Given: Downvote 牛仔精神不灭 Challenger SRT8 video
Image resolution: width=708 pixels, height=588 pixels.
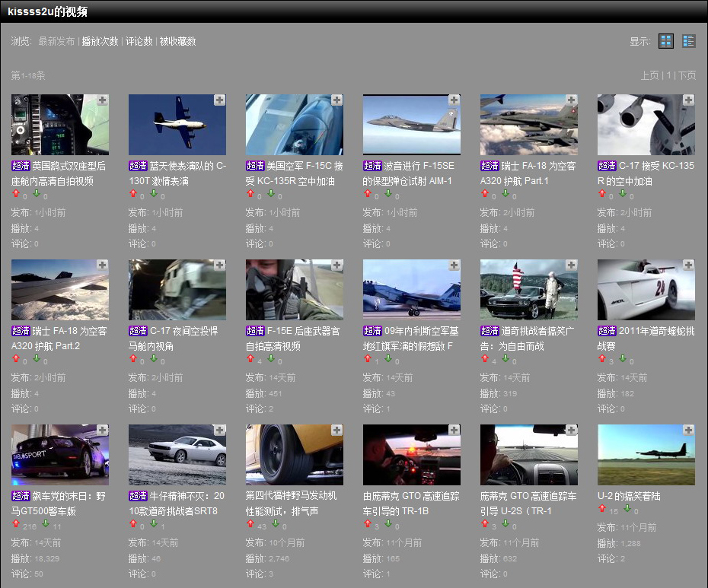Looking at the screenshot, I should pyautogui.click(x=153, y=525).
